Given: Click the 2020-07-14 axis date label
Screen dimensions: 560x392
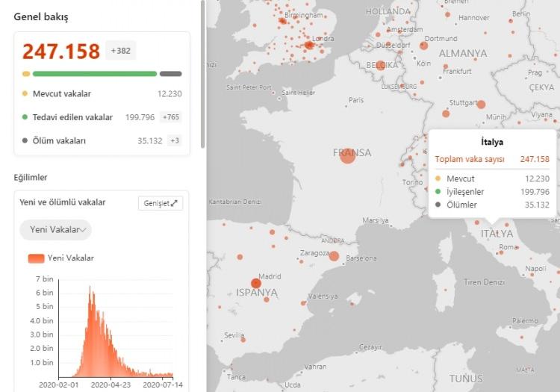Looking at the screenshot, I should pos(163,385).
